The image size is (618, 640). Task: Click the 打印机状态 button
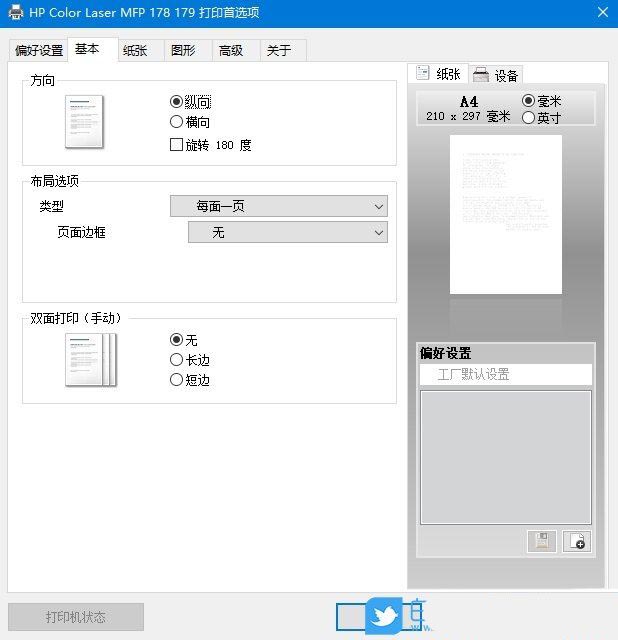click(76, 617)
